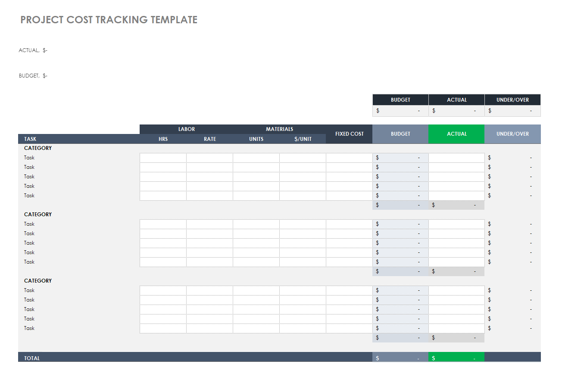562x392 pixels.
Task: Click the UNITS column header
Action: (256, 139)
